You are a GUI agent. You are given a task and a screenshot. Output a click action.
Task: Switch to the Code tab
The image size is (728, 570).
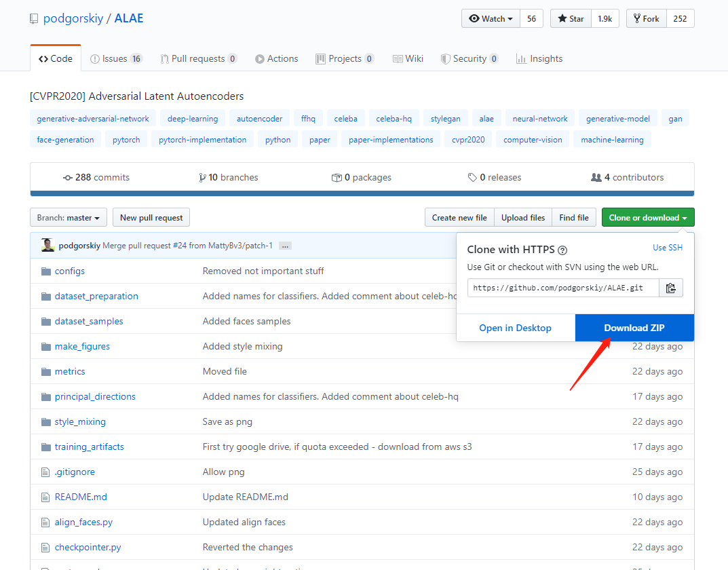click(x=56, y=58)
